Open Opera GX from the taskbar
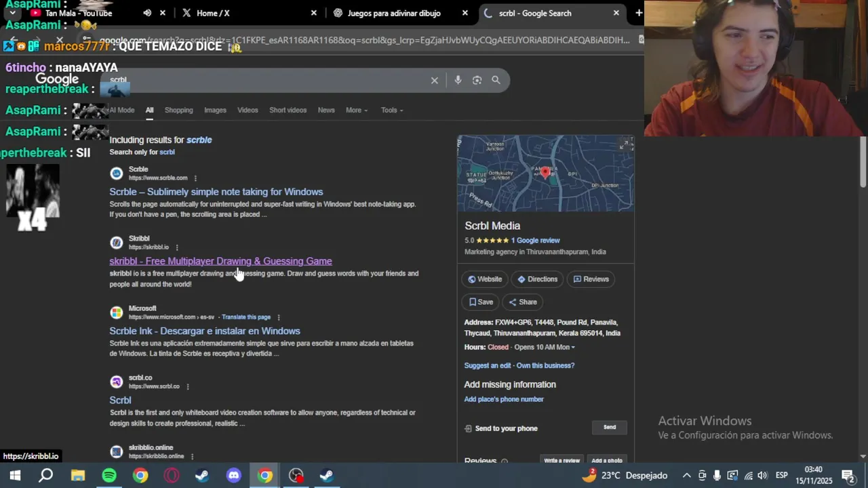 pyautogui.click(x=172, y=475)
